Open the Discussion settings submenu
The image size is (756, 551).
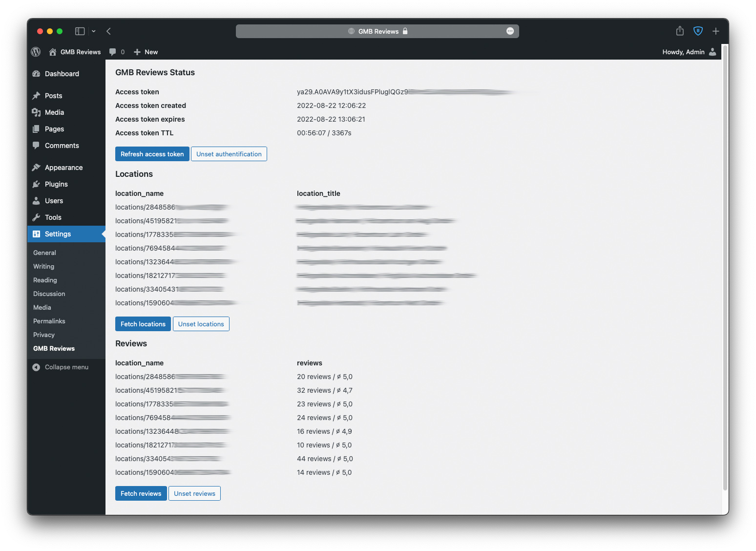tap(49, 294)
